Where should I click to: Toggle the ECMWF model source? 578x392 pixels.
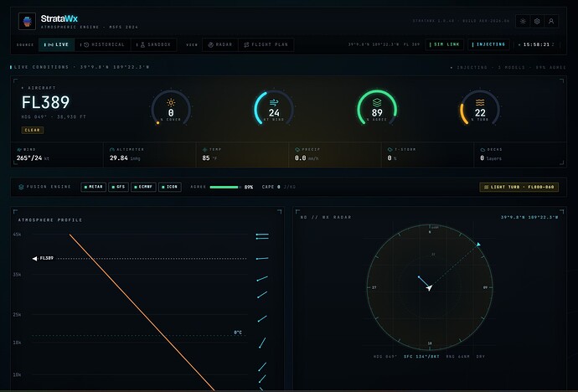[x=143, y=187]
